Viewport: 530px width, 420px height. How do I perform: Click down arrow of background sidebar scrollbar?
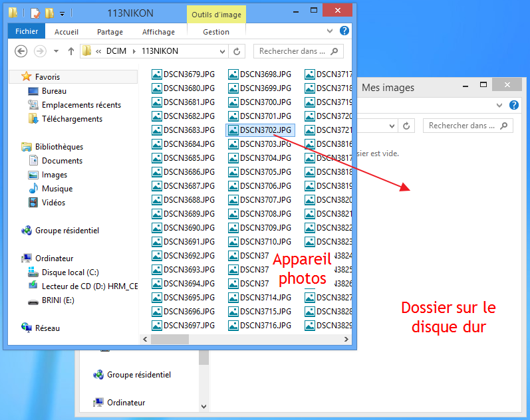(x=203, y=407)
